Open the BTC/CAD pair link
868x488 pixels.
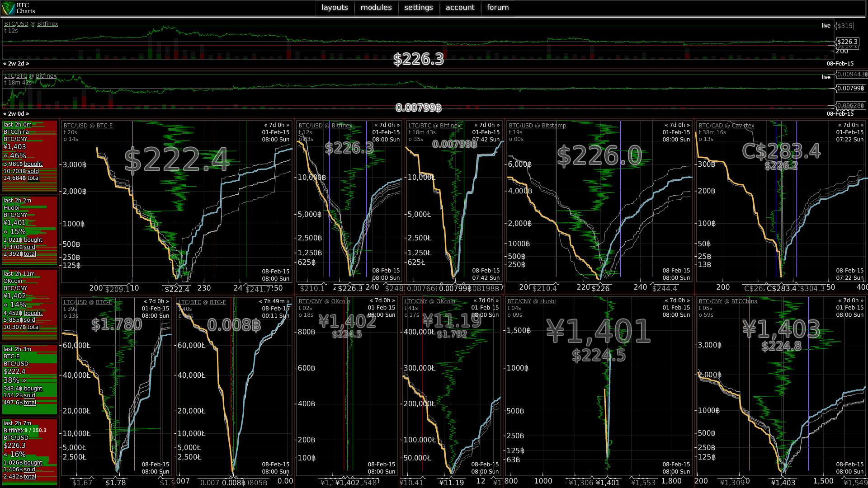point(711,126)
